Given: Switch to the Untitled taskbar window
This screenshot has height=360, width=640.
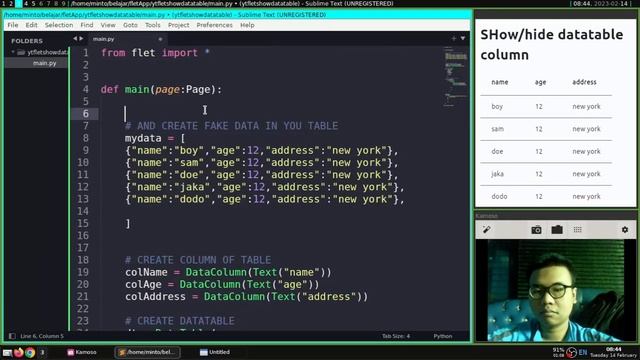Looking at the screenshot, I should [215, 352].
